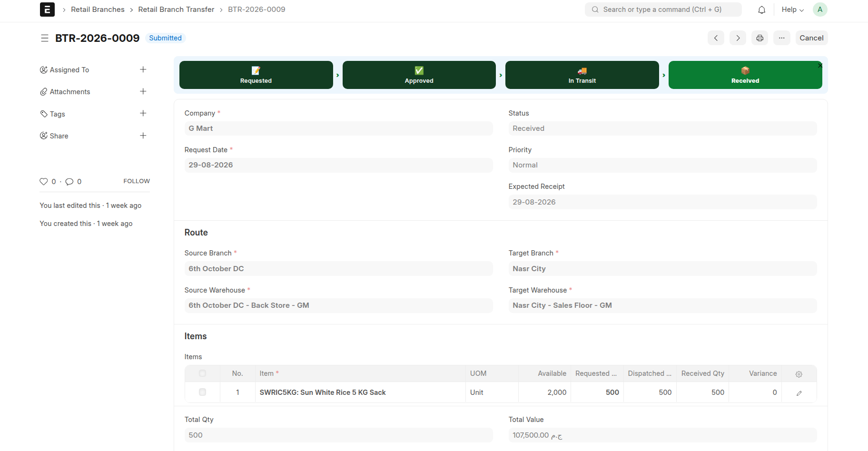Add an Assigned To user
This screenshot has width=868, height=451.
(x=143, y=69)
